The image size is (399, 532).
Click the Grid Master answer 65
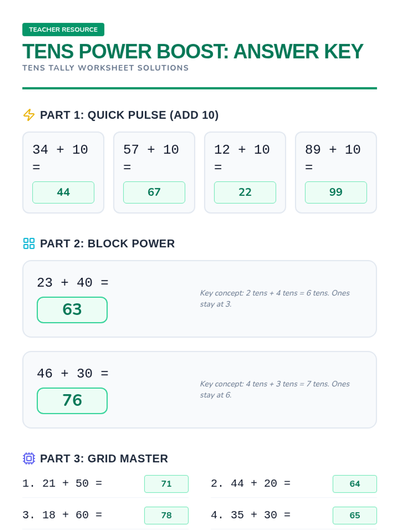click(355, 515)
